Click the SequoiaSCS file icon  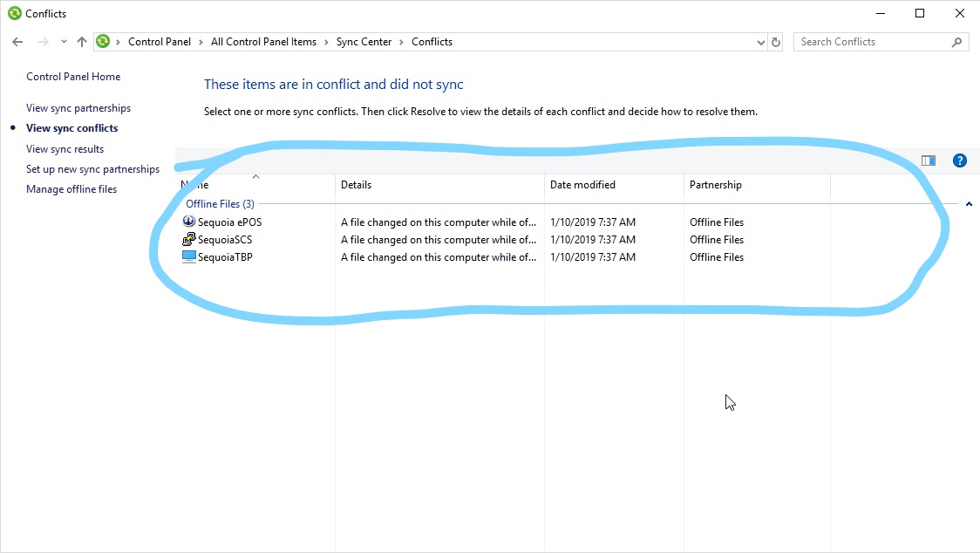189,239
